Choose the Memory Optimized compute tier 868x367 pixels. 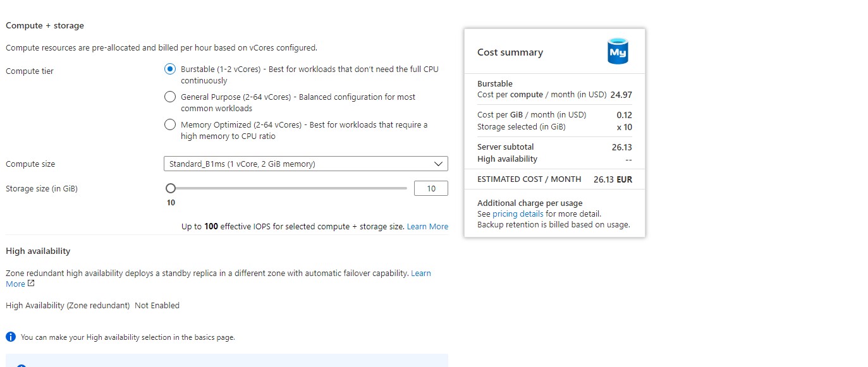[169, 124]
